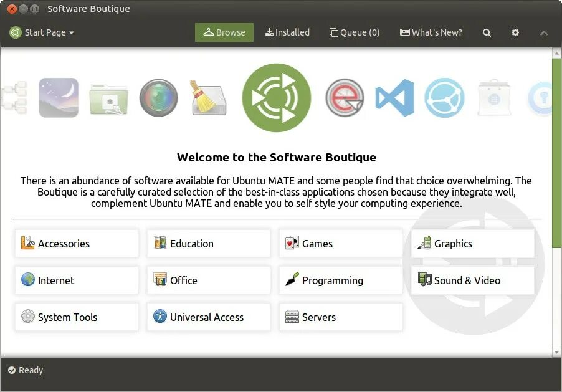The image size is (562, 392).
Task: Select the red 'e' compass app icon
Action: click(345, 98)
